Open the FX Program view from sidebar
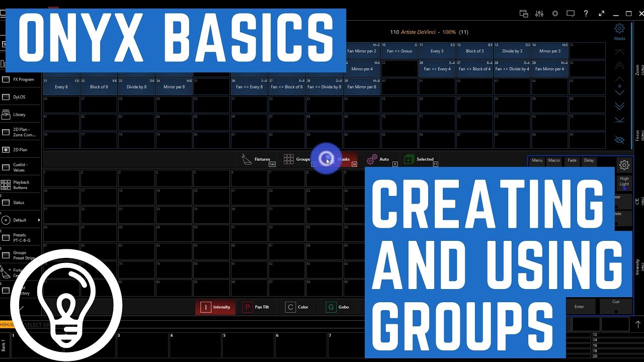Image resolution: width=644 pixels, height=362 pixels. (20, 79)
